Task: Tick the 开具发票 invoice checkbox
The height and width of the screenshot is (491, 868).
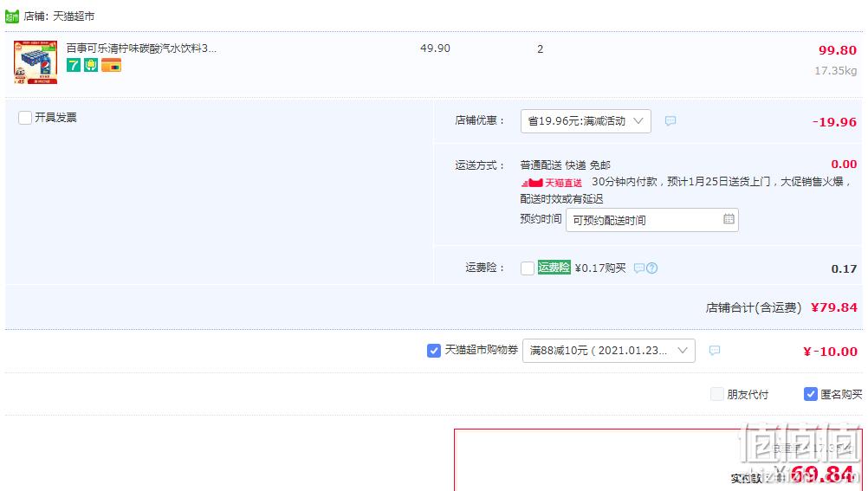Action: (25, 118)
